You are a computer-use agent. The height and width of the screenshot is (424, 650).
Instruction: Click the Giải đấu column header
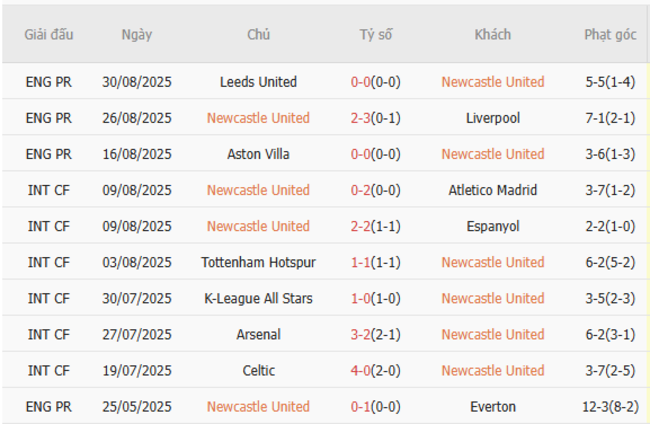tap(49, 35)
